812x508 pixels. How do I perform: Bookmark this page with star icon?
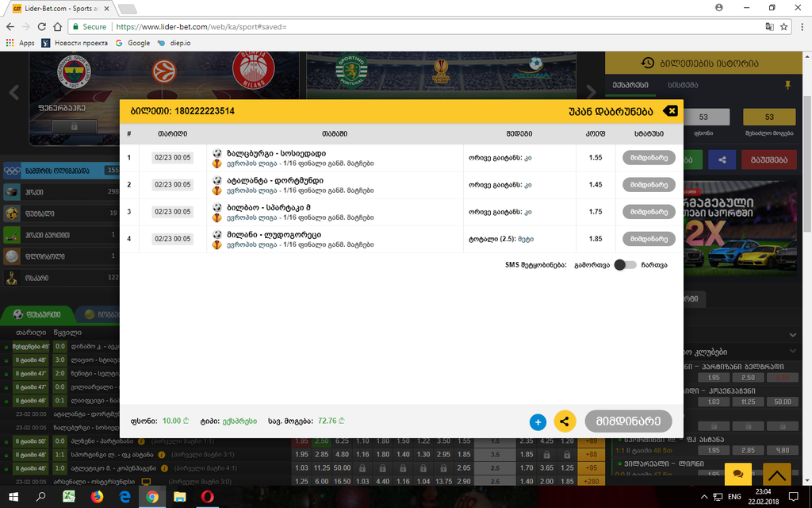[784, 26]
